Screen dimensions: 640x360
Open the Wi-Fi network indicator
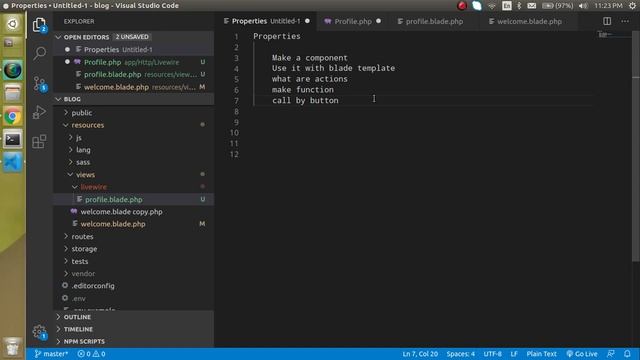[x=492, y=6]
